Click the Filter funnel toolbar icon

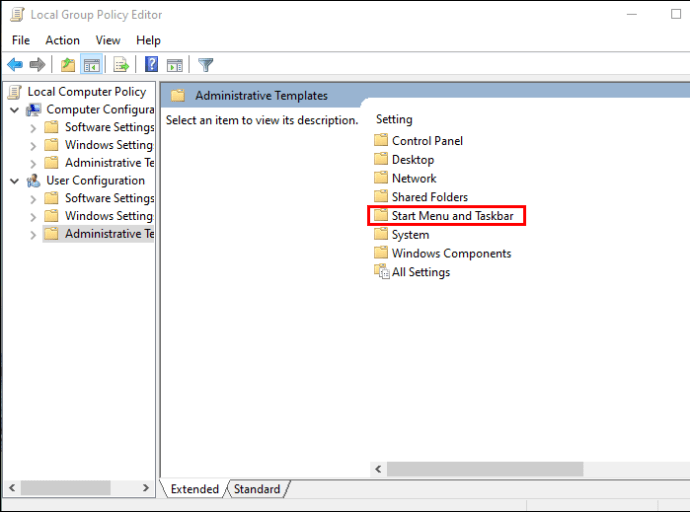coord(206,65)
